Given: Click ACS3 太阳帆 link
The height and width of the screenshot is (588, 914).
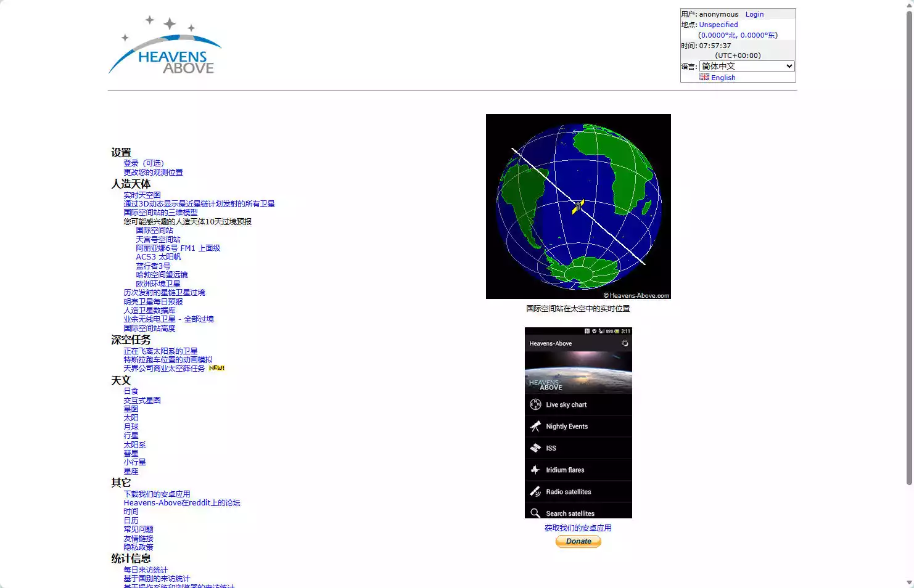Looking at the screenshot, I should [159, 257].
